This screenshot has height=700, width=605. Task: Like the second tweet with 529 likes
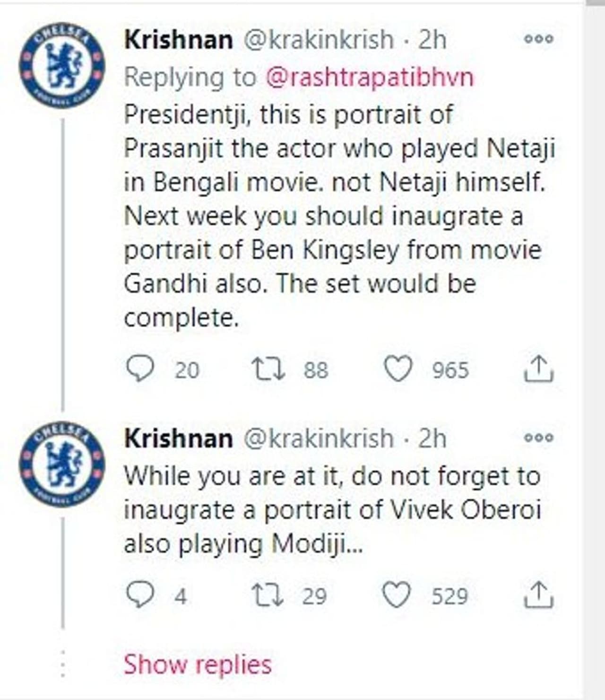pos(397,595)
